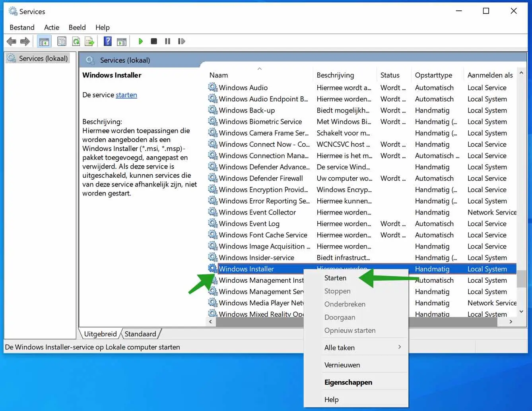
Task: Click the Refresh toolbar icon
Action: [76, 41]
